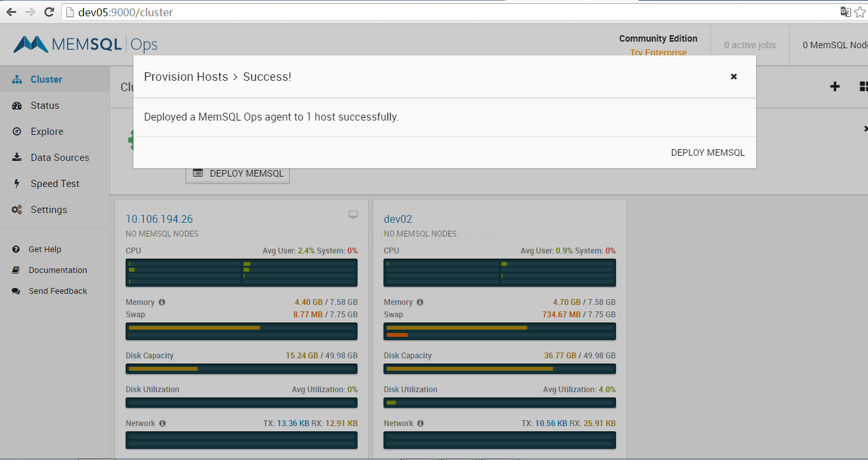Click the MemSQL Ops logo

tap(85, 44)
